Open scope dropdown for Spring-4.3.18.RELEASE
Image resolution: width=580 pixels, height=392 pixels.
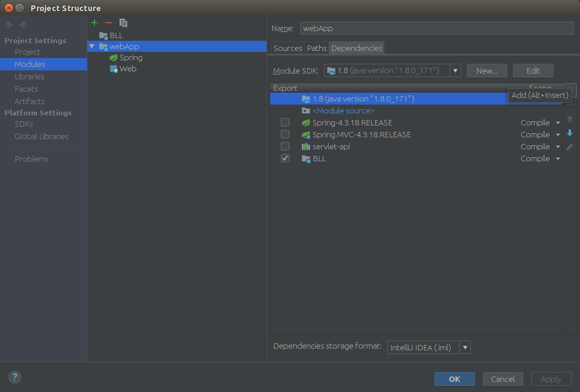coord(558,123)
